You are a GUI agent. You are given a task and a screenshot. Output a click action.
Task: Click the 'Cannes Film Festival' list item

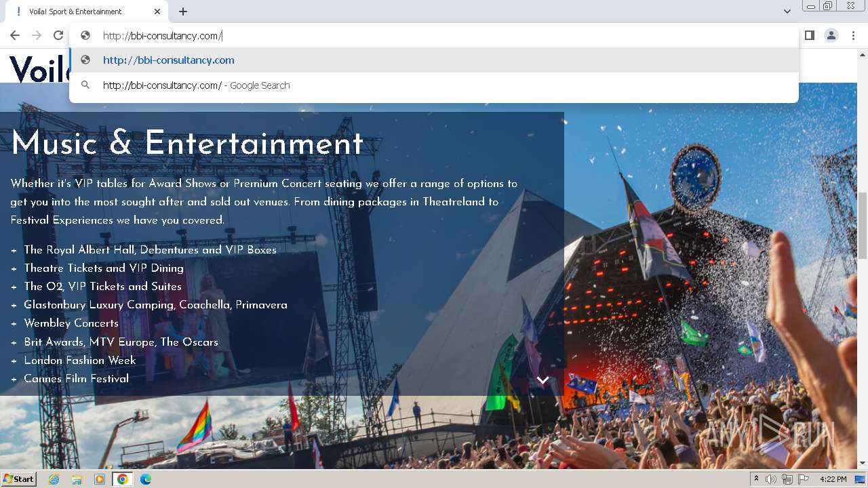coord(77,378)
